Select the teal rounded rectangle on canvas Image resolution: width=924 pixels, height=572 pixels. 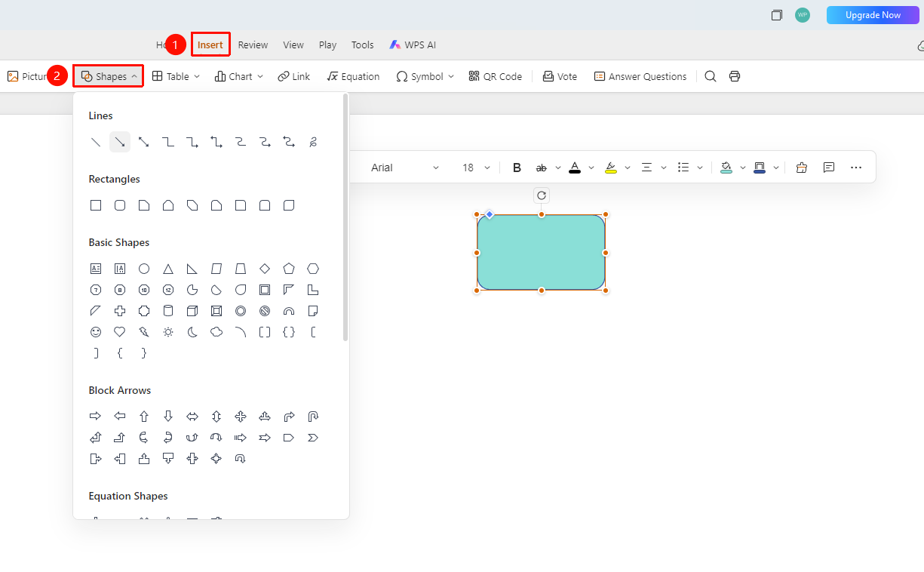(x=541, y=252)
